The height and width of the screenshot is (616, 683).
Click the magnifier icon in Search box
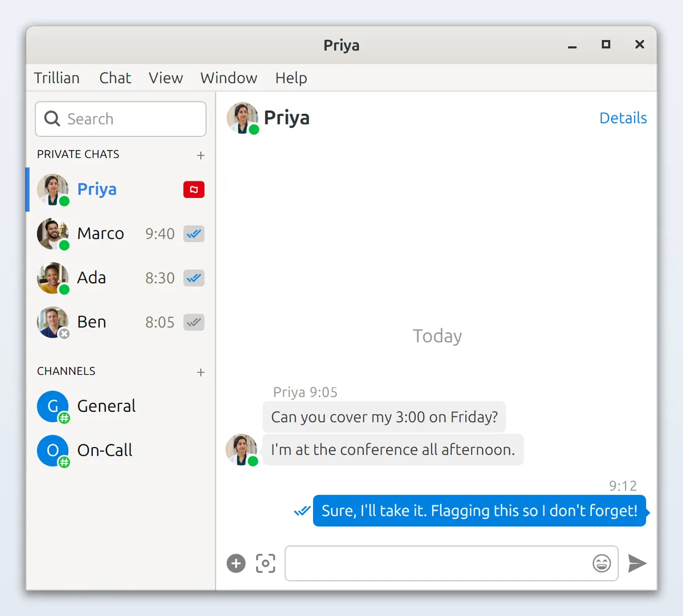[x=52, y=118]
